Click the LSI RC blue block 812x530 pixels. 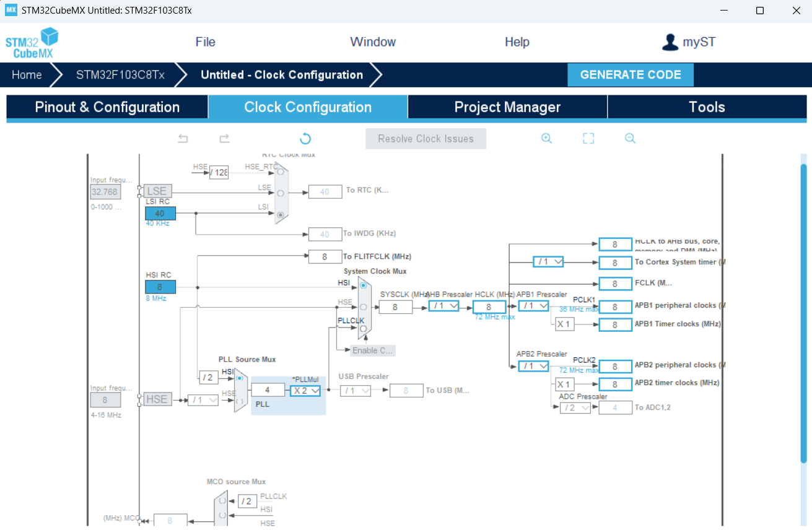pyautogui.click(x=160, y=214)
